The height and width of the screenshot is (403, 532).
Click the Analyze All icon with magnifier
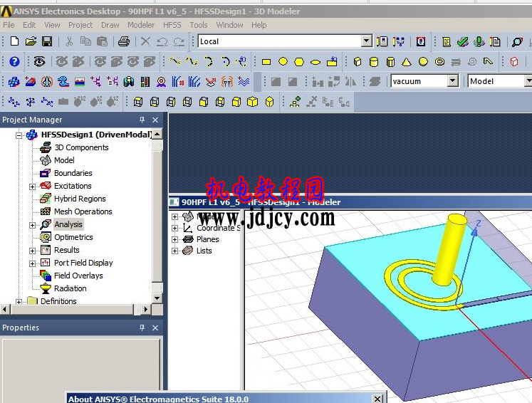tap(517, 42)
